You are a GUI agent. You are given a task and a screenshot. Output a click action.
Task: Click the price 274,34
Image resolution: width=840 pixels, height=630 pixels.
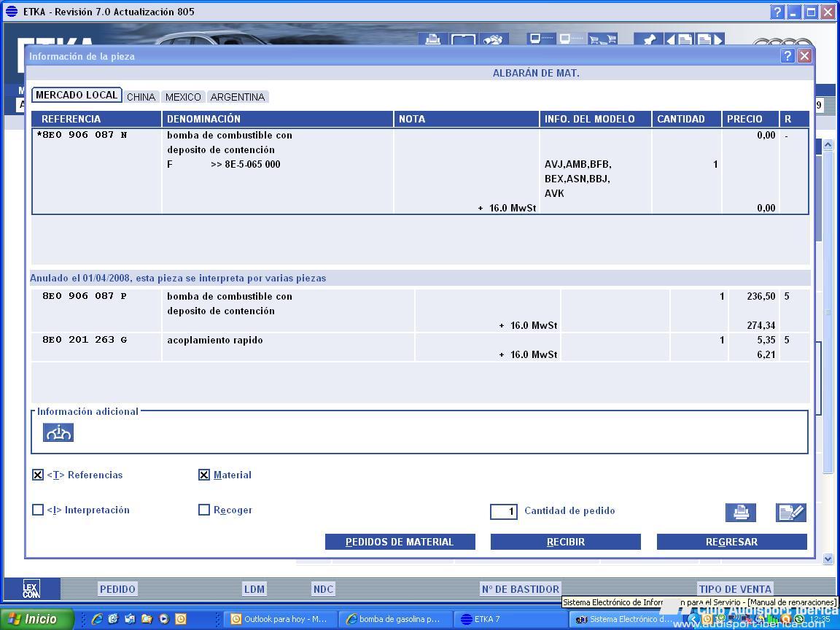[761, 325]
